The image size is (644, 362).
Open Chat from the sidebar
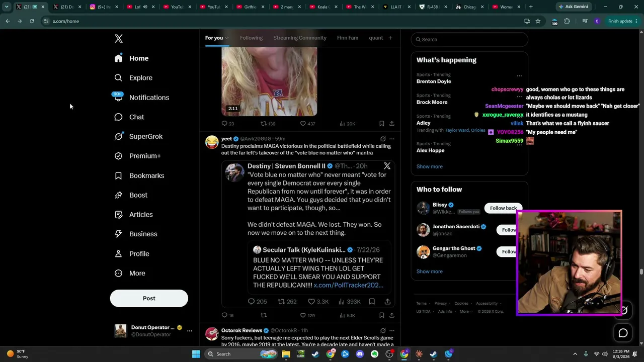(129, 117)
